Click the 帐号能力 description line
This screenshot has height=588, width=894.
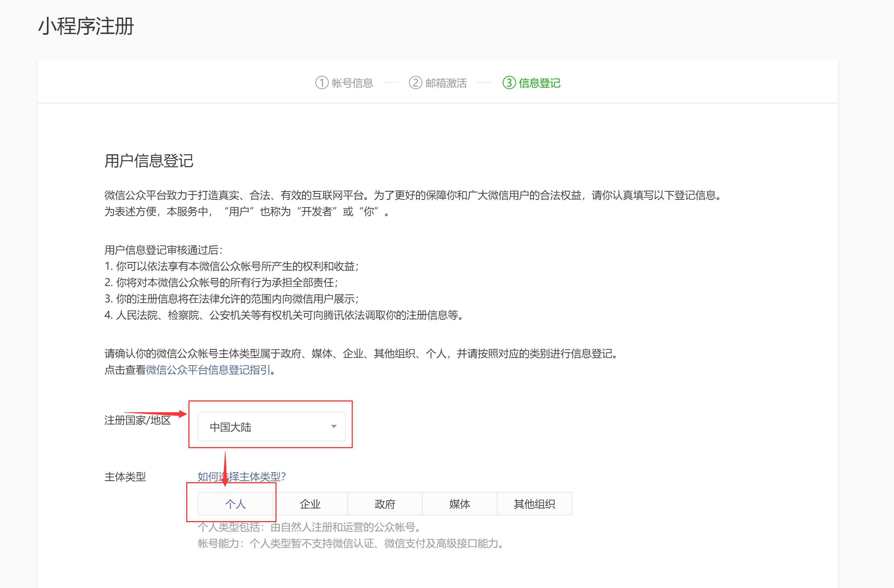[351, 543]
